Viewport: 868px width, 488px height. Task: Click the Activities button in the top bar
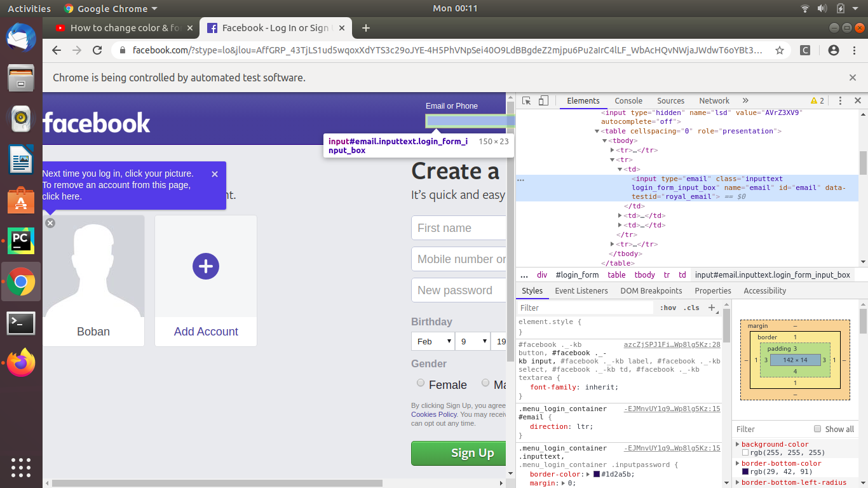[x=29, y=8]
